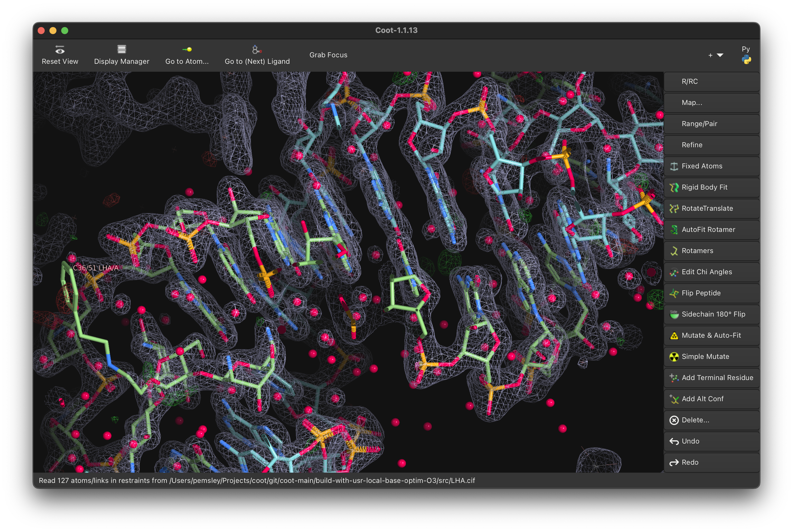Click the Grab Focus button

pos(328,55)
